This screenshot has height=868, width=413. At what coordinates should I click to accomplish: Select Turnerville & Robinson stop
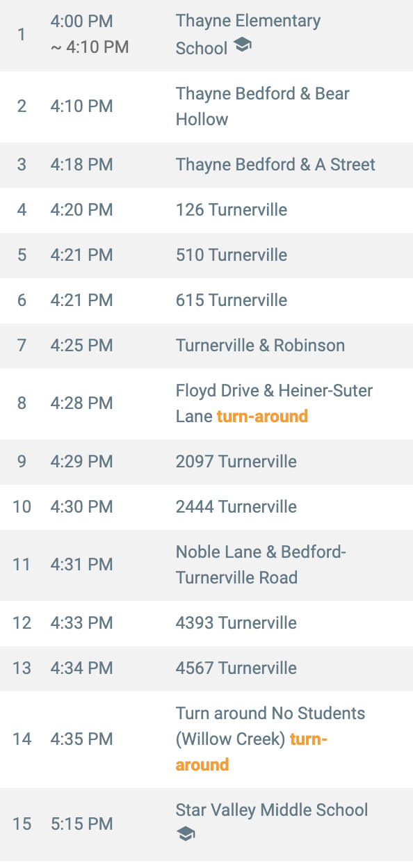click(x=206, y=346)
